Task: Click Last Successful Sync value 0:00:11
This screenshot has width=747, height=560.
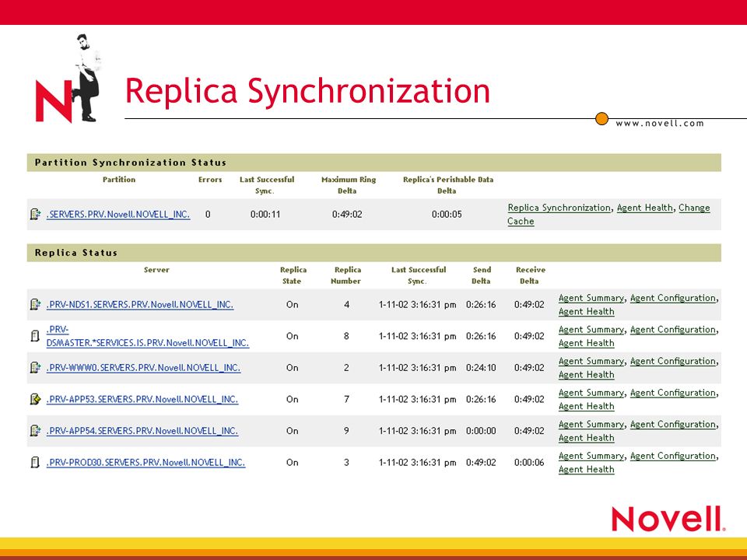Action: pos(265,215)
